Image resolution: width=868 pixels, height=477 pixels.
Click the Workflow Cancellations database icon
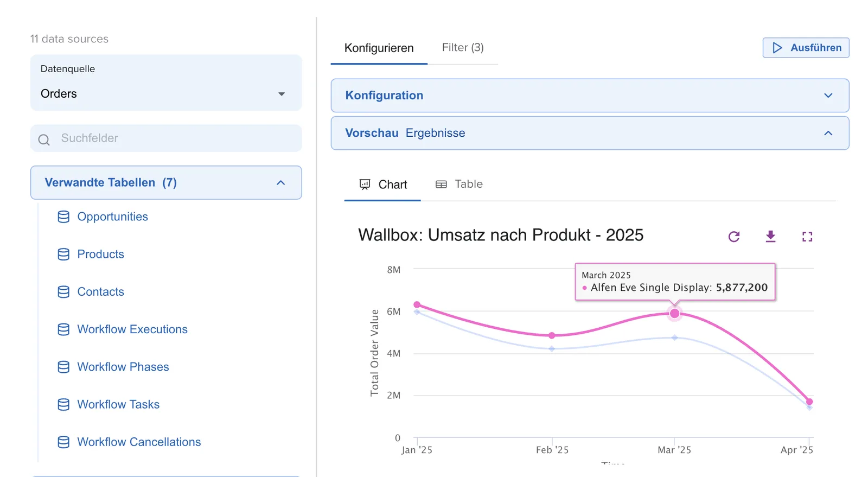pos(63,442)
